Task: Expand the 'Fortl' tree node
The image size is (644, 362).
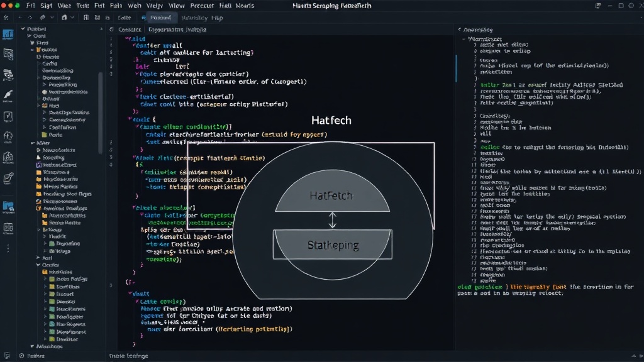Action: (38, 258)
